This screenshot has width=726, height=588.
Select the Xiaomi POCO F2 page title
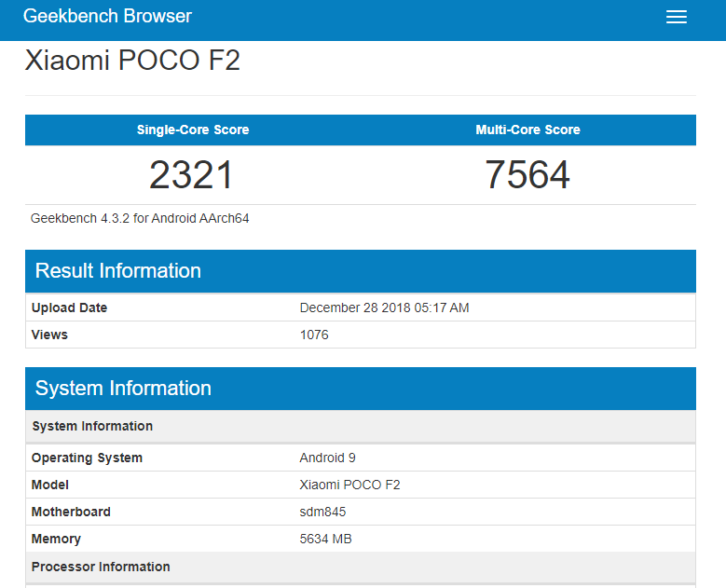pos(132,61)
